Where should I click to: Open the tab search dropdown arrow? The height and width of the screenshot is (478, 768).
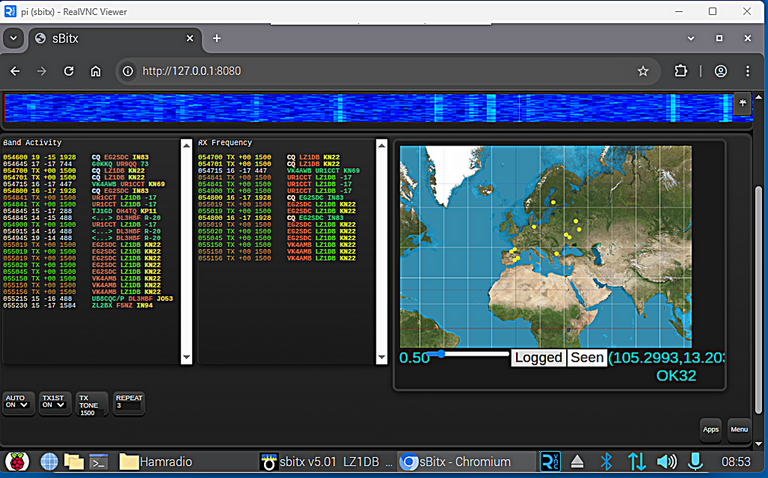[x=13, y=38]
